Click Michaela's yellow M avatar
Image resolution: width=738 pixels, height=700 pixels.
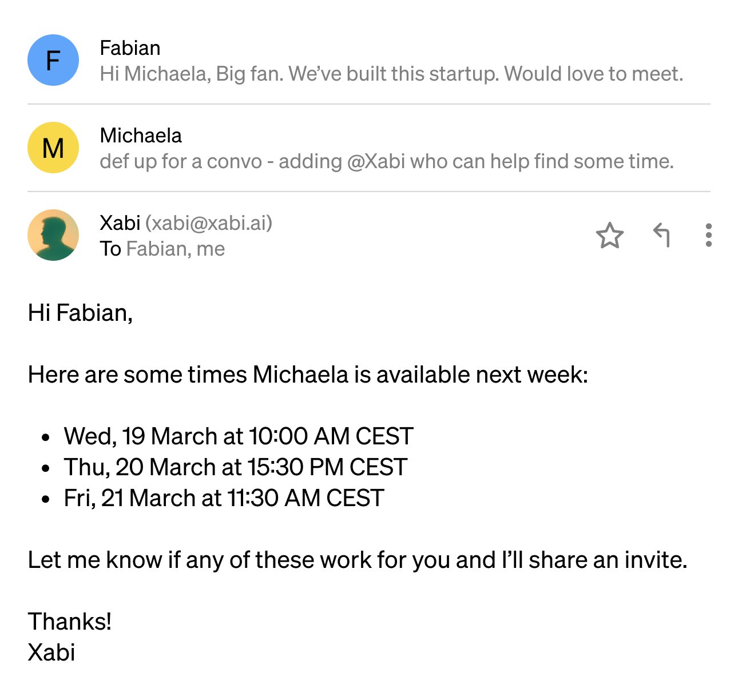coord(53,148)
